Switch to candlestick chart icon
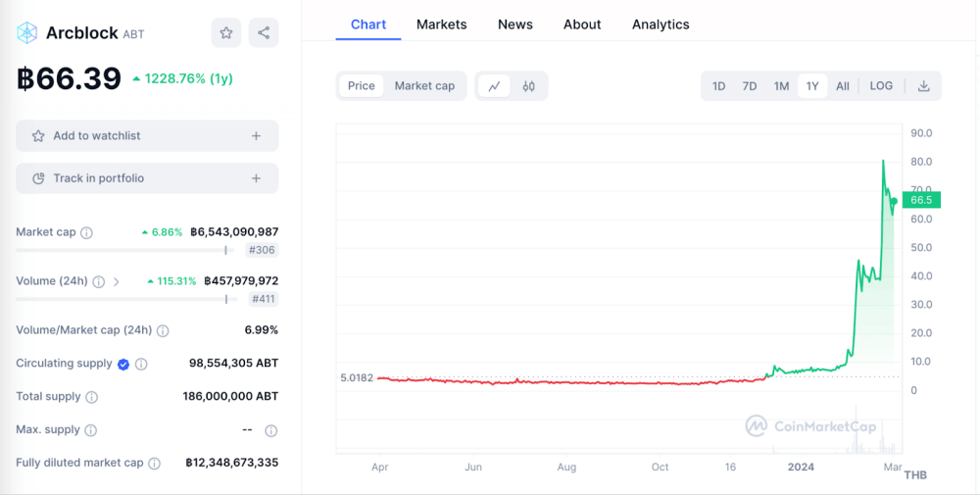 pyautogui.click(x=529, y=86)
